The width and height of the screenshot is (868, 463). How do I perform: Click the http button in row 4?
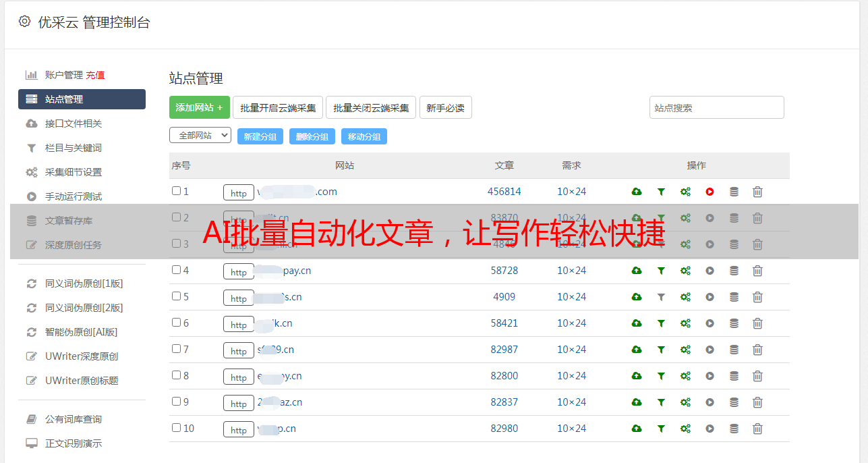click(x=239, y=272)
